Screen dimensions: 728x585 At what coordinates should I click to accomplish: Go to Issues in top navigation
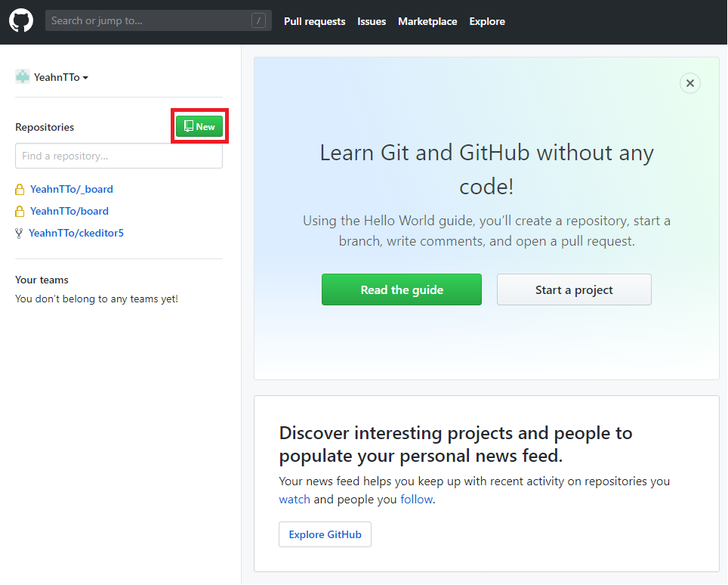click(372, 21)
